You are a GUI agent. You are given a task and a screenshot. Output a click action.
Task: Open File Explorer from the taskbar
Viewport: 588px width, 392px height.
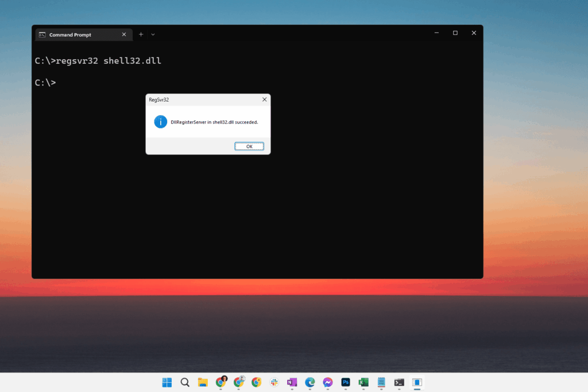[203, 382]
